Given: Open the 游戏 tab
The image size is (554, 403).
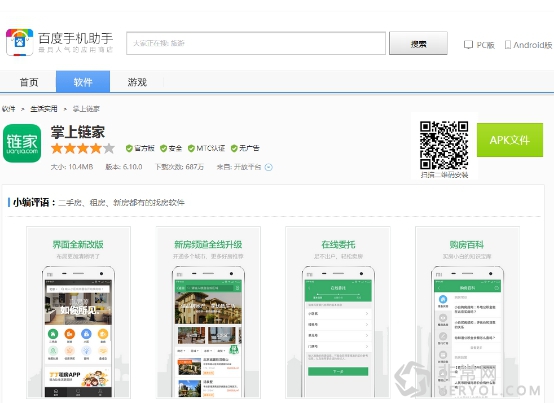Looking at the screenshot, I should pos(137,82).
